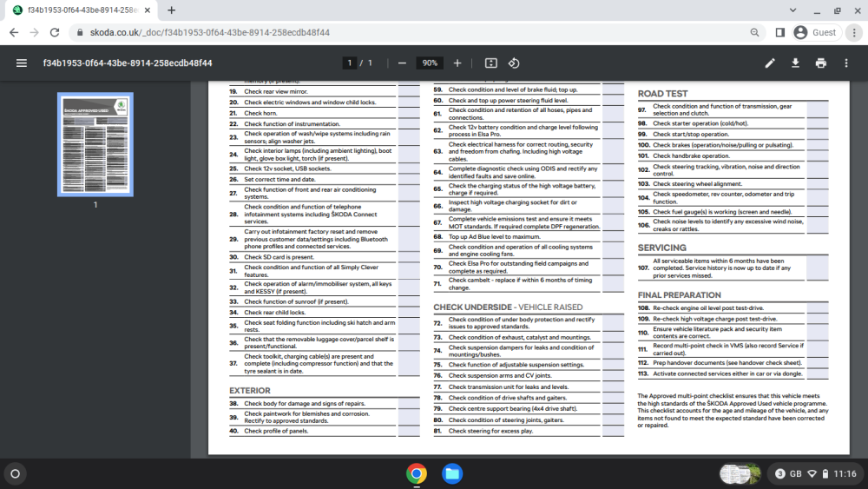Select the f34b1953 browser tab
The width and height of the screenshot is (868, 489).
click(82, 10)
